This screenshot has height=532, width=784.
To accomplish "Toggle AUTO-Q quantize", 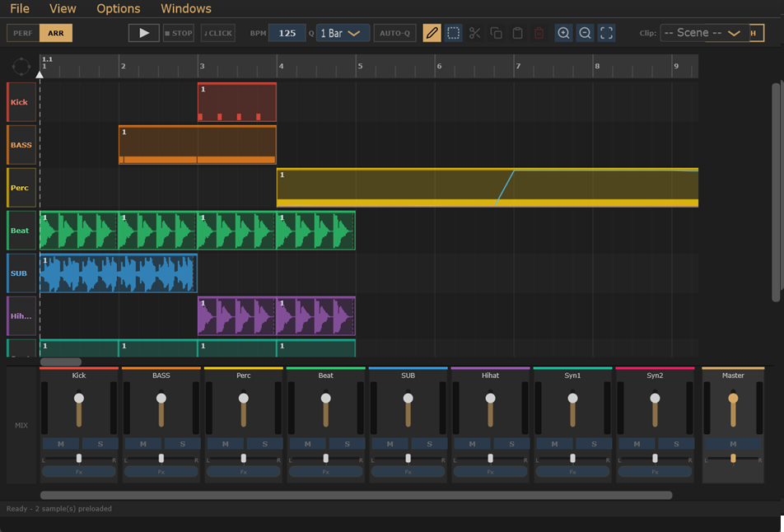I will (x=394, y=33).
